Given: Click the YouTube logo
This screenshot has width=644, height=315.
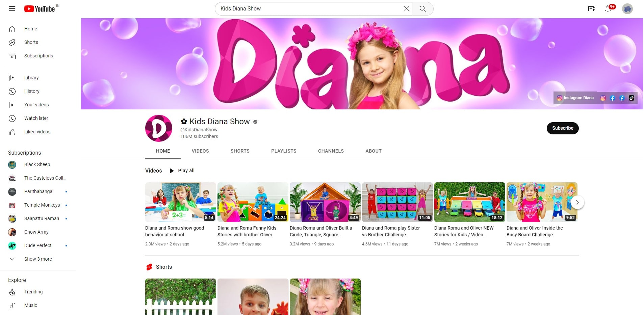Looking at the screenshot, I should tap(40, 9).
